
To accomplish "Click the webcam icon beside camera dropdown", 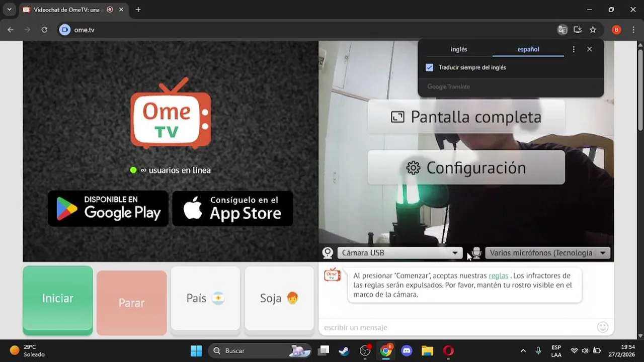I will 328,253.
